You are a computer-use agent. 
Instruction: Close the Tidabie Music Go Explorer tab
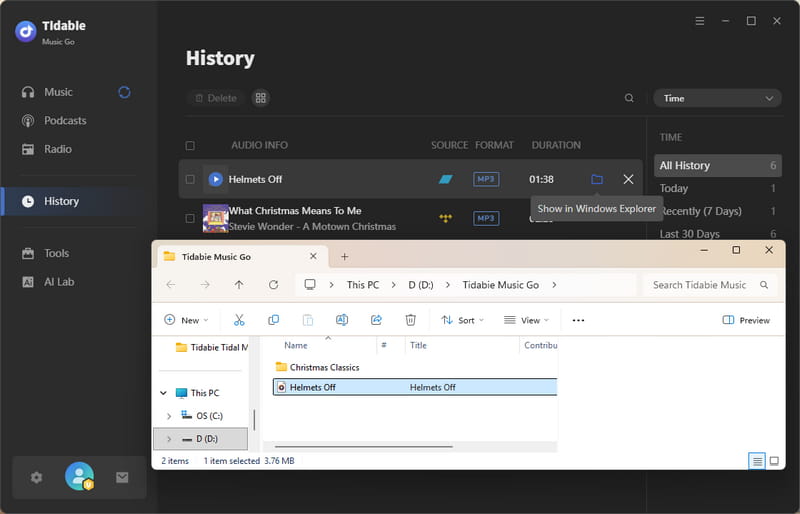pos(313,256)
